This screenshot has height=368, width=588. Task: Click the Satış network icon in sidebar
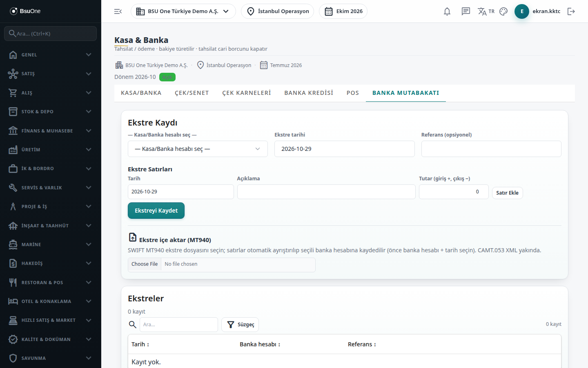(x=13, y=74)
